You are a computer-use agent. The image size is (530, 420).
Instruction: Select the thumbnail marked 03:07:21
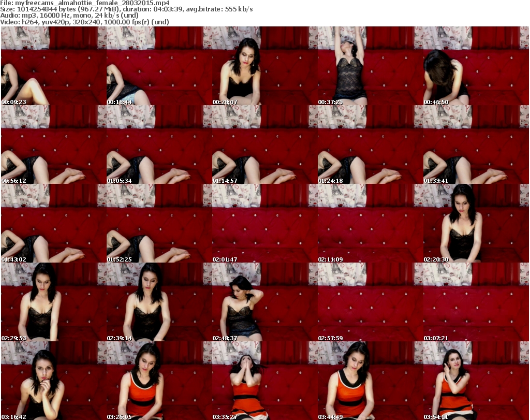(476, 302)
